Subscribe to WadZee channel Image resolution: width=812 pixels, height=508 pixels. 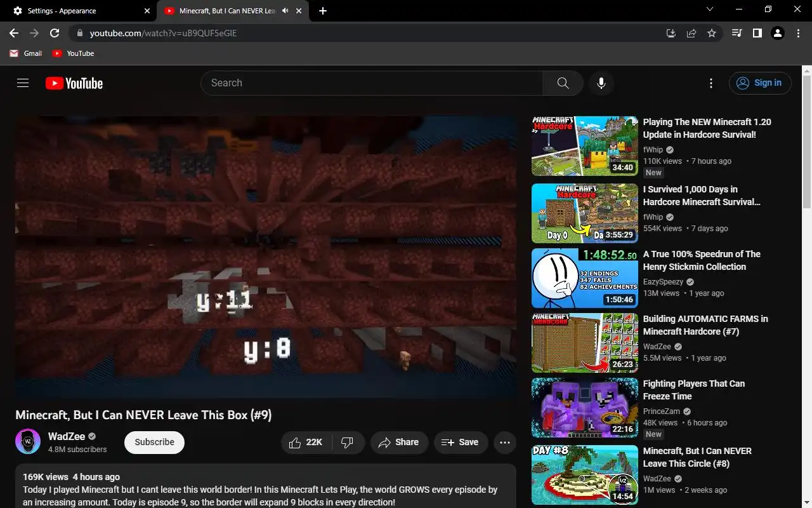click(154, 443)
